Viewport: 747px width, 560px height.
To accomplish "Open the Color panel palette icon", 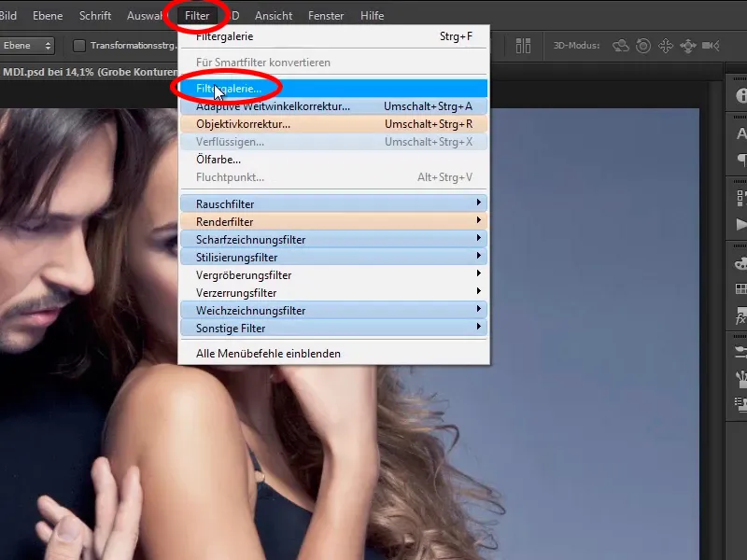I will coord(740,263).
